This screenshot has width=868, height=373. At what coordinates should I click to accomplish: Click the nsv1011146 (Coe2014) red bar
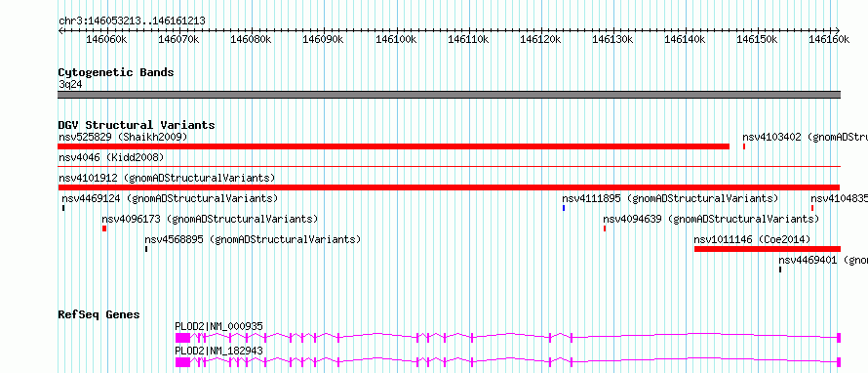point(768,249)
